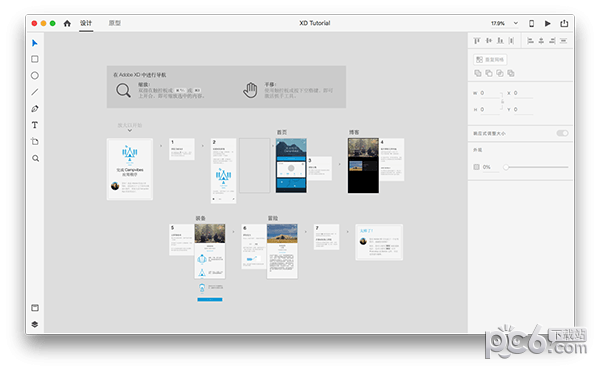The width and height of the screenshot is (600, 371).
Task: Switch to the 设计 (Design) tab
Action: [x=86, y=23]
